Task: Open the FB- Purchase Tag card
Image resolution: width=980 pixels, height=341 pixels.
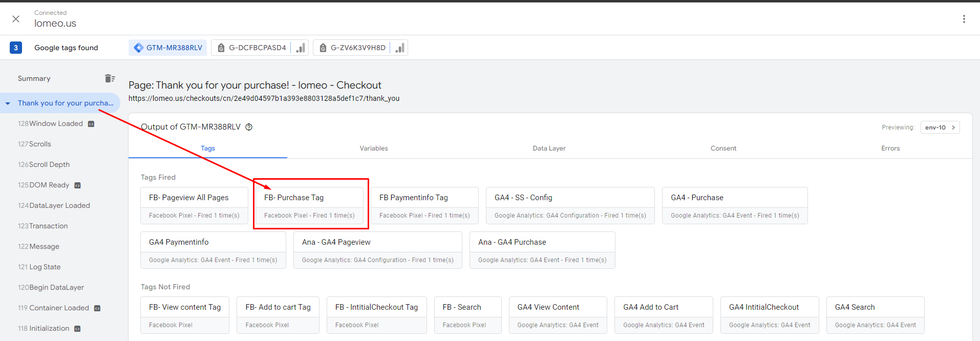Action: point(309,205)
